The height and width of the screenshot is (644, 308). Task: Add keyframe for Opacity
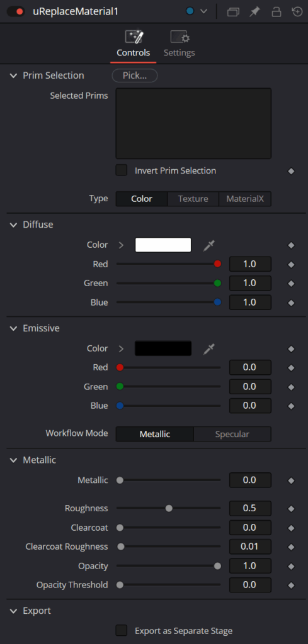291,567
